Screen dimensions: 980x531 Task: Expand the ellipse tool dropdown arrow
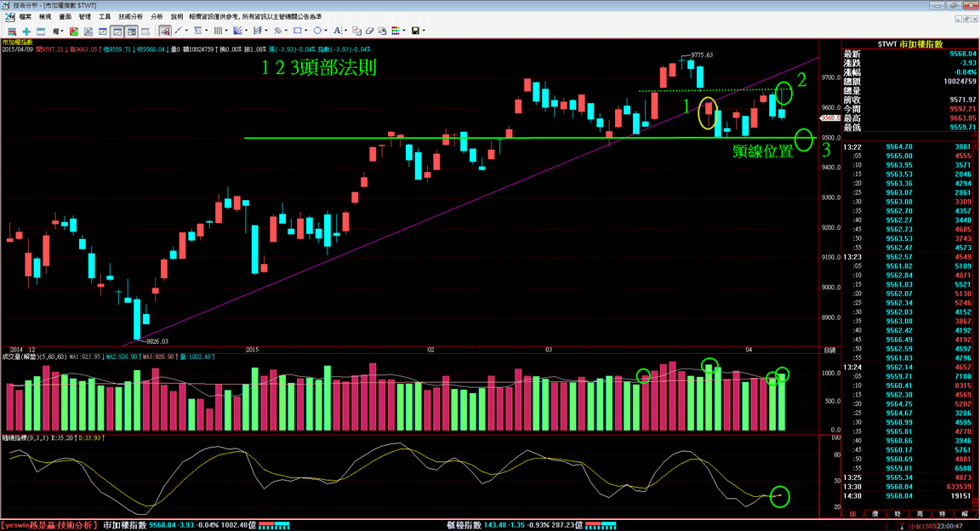[327, 31]
